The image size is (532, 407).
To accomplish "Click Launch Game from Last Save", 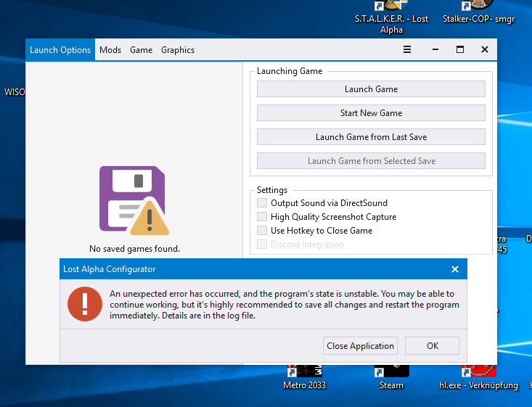I will point(371,136).
